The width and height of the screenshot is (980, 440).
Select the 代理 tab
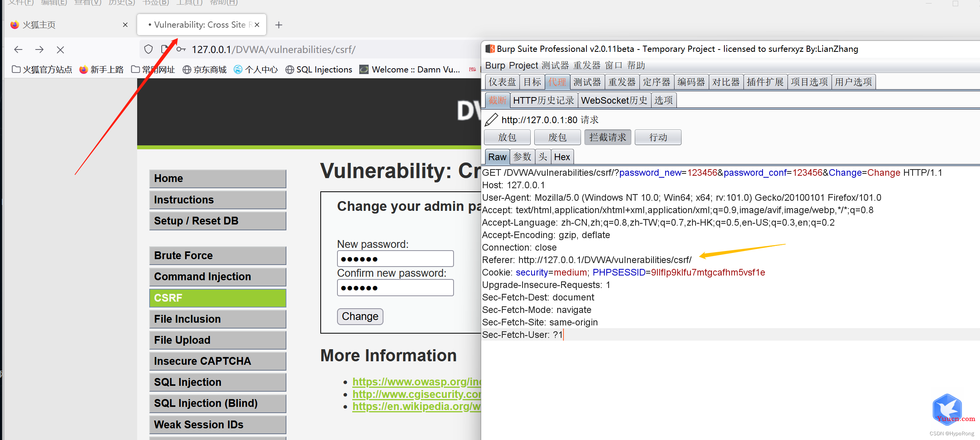[x=557, y=82]
